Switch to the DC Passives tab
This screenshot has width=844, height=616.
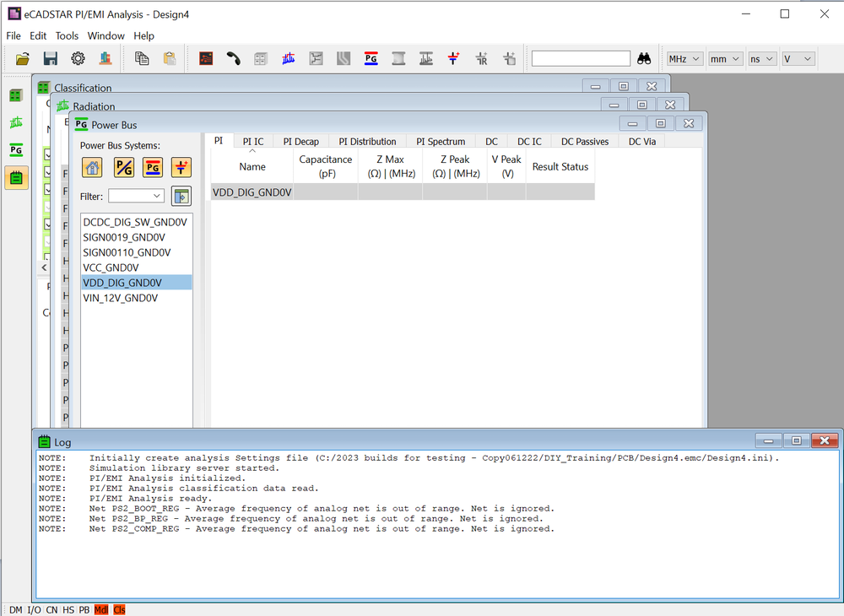[x=585, y=142]
